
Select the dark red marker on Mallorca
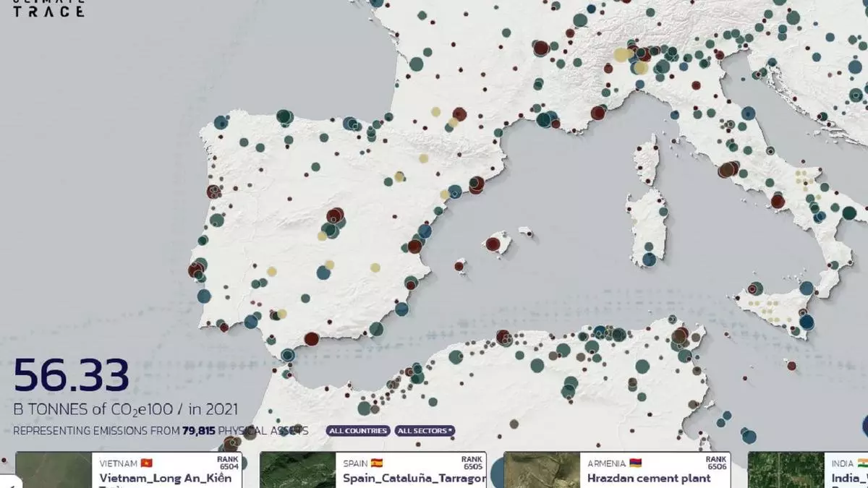tap(493, 244)
